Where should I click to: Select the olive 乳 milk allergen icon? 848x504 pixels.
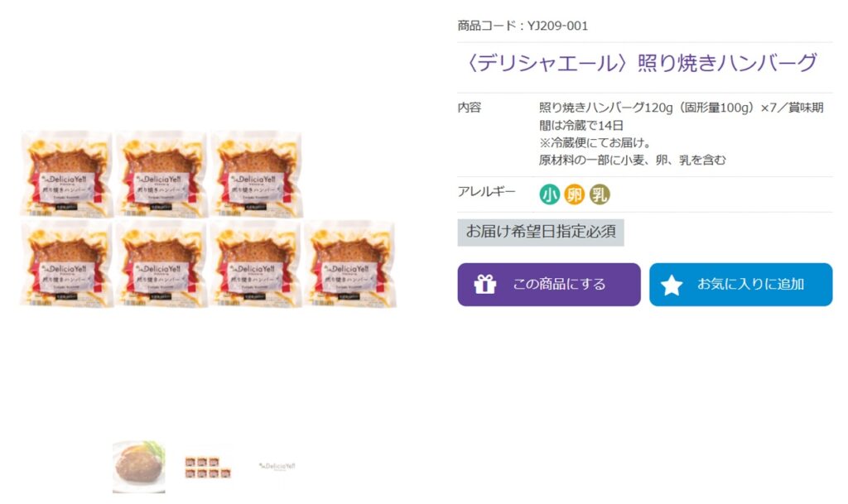point(600,194)
